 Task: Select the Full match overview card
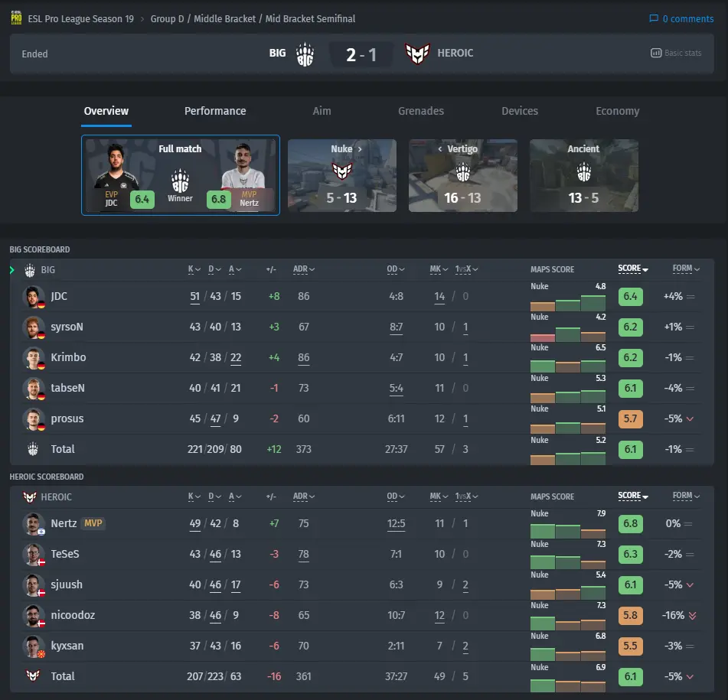(181, 175)
